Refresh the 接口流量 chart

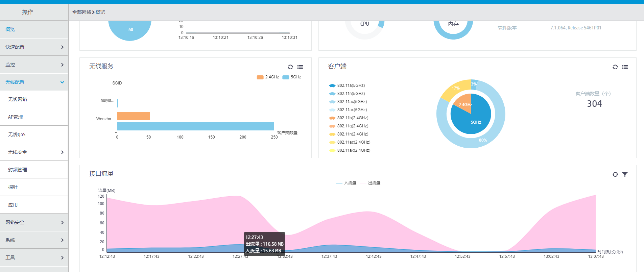click(615, 174)
